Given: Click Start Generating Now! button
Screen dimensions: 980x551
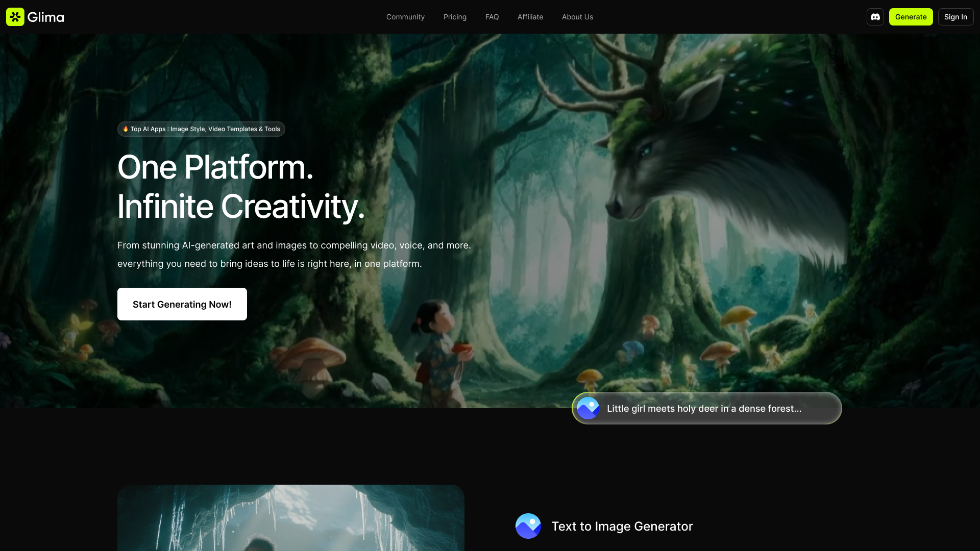Looking at the screenshot, I should [182, 304].
